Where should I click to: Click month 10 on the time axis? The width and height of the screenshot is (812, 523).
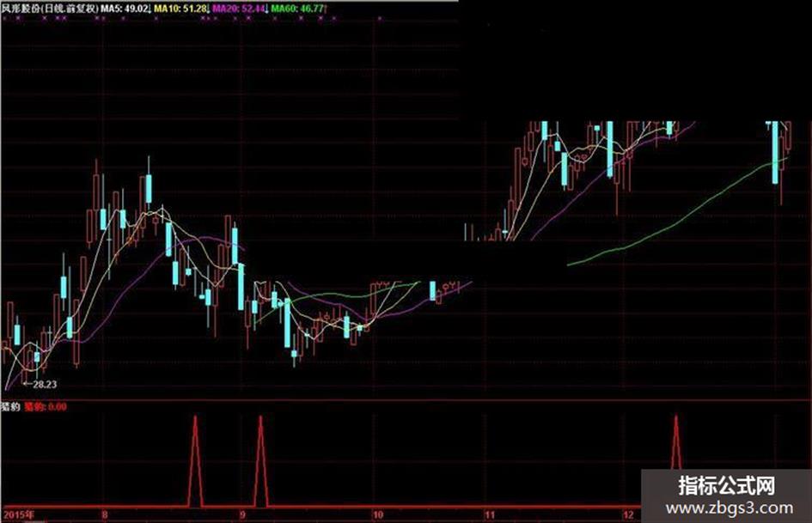(x=378, y=514)
